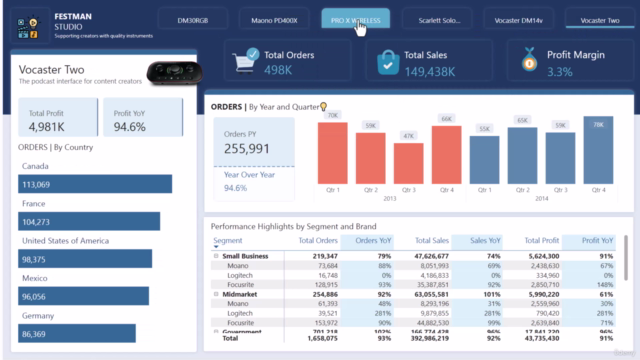Sort table by Total Sales column
This screenshot has height=360, width=640.
tap(432, 241)
